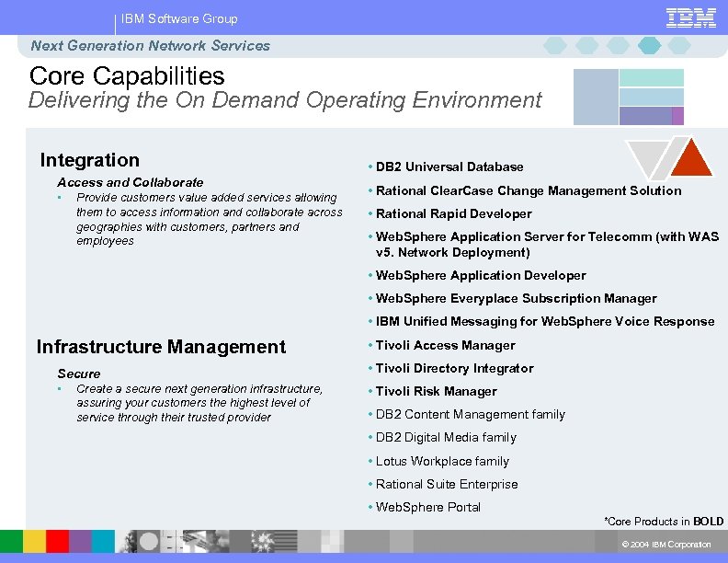Click the '© 2004 IBM Corporation' copyright text
This screenshot has height=563, width=728.
click(666, 544)
